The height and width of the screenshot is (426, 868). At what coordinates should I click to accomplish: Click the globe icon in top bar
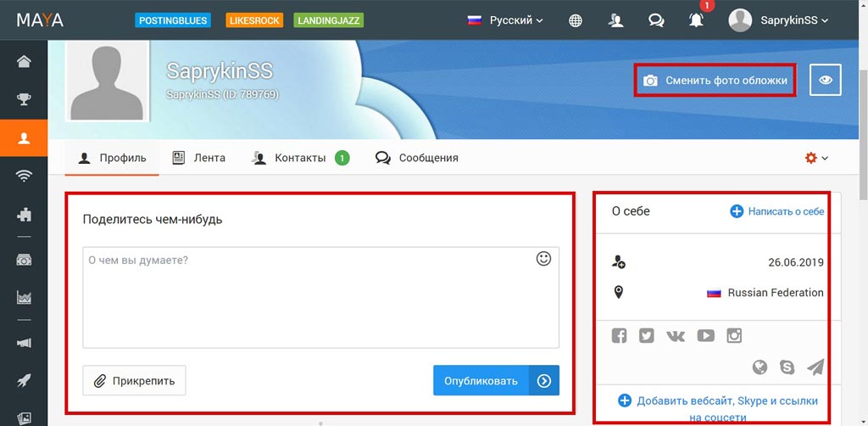(x=576, y=20)
